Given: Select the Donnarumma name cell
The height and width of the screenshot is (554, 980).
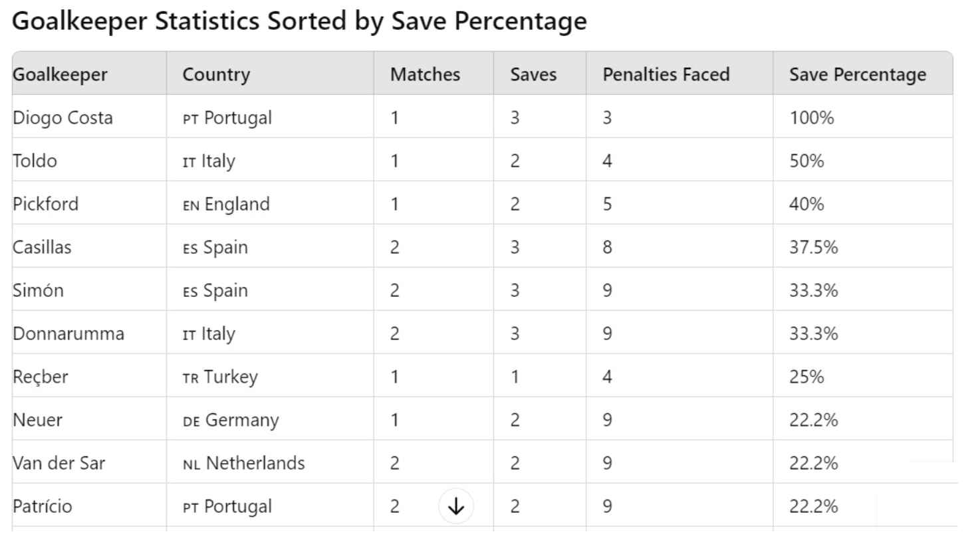Looking at the screenshot, I should click(x=68, y=333).
